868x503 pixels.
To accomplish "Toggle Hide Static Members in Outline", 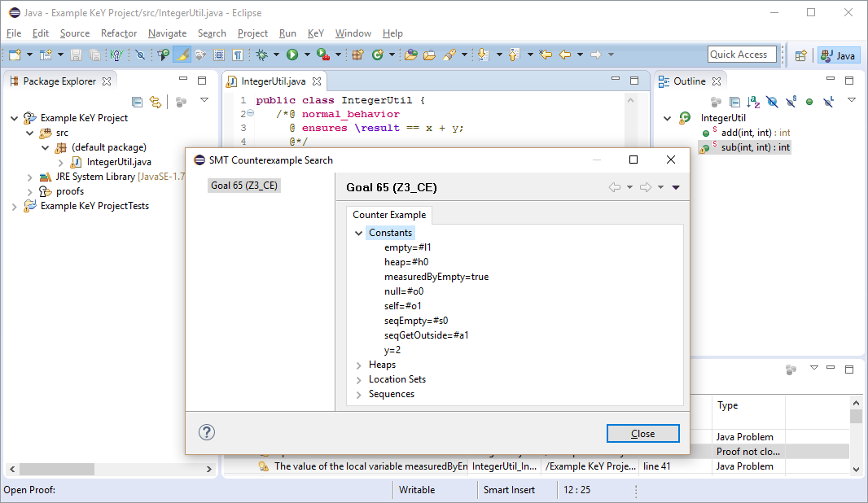I will click(x=791, y=102).
